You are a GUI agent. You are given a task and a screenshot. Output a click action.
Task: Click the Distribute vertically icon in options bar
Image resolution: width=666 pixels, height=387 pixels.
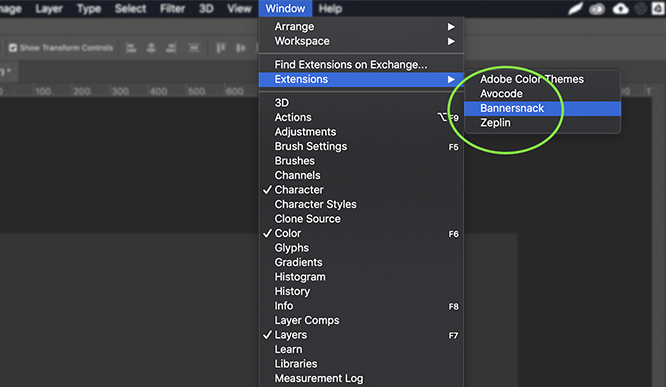tap(194, 48)
